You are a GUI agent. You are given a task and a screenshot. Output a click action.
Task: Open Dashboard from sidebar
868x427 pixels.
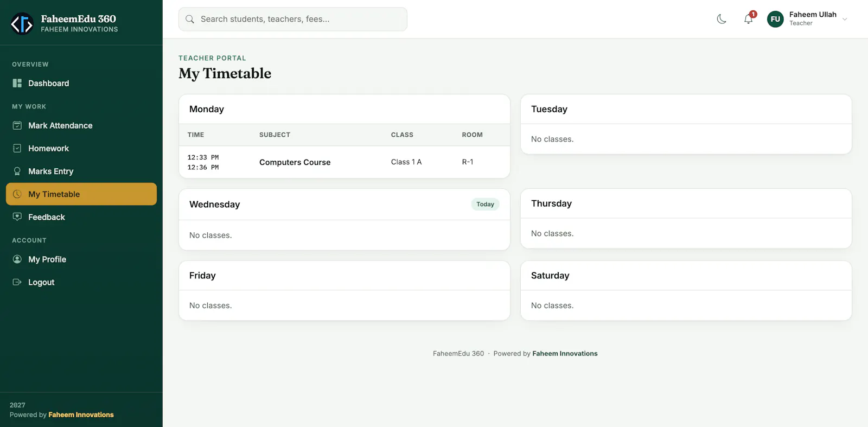point(81,83)
